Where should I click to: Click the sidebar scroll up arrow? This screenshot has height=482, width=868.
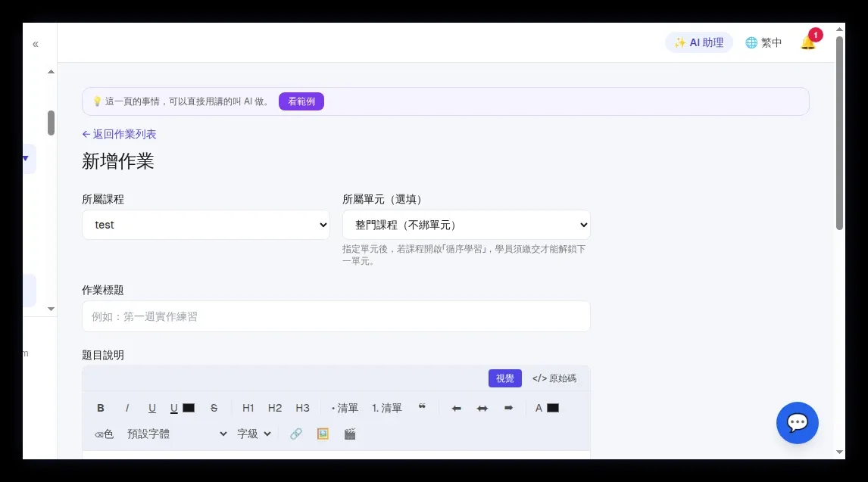coord(51,72)
